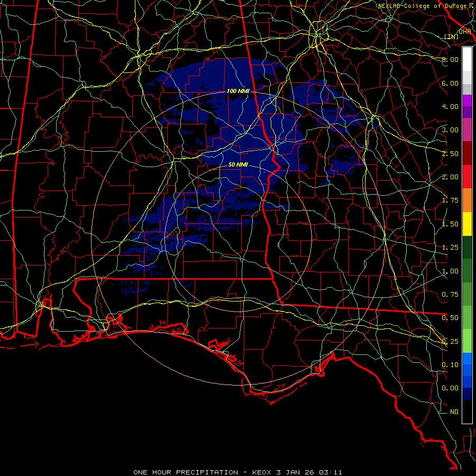
Task: Click the dark green 1.25 legend swatch
Action: (467, 247)
